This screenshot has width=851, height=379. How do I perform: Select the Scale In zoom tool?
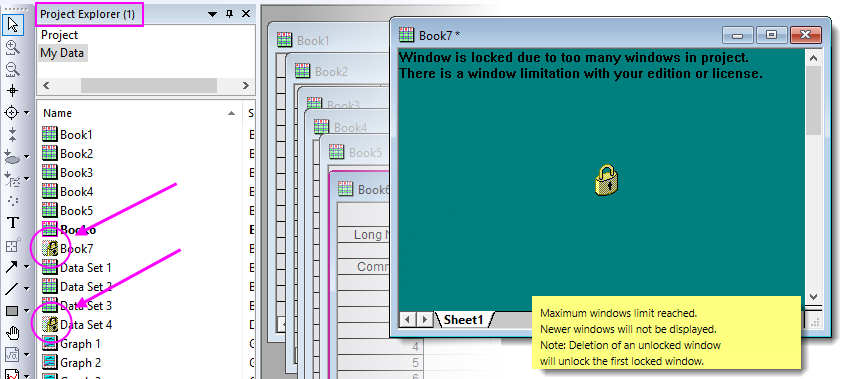coord(13,47)
